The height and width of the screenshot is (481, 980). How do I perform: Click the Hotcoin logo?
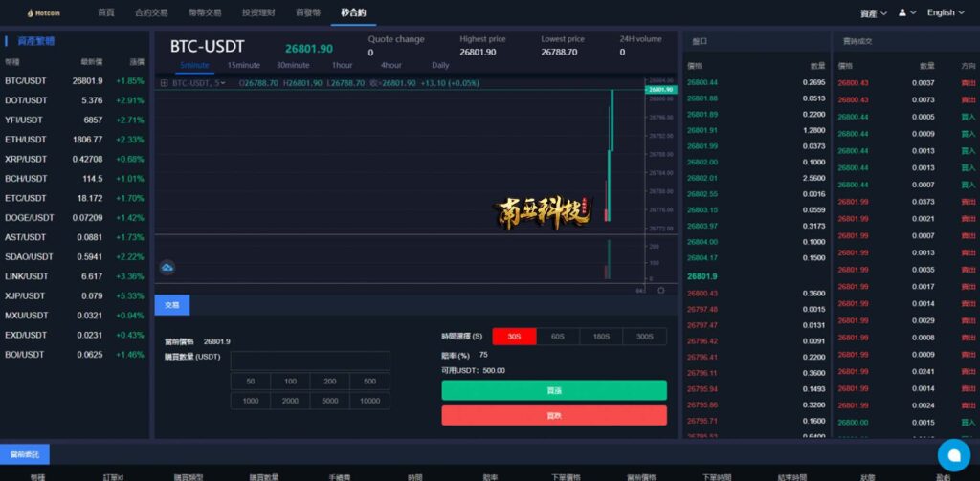tap(44, 13)
